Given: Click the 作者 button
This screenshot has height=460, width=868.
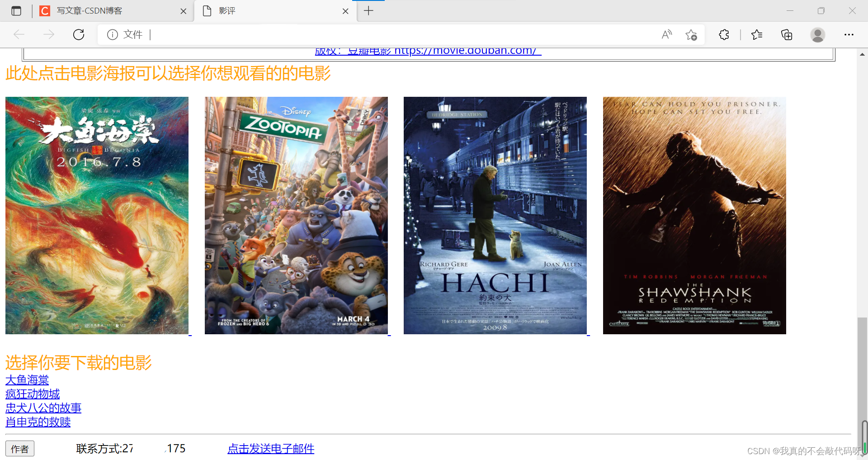Looking at the screenshot, I should pos(20,449).
